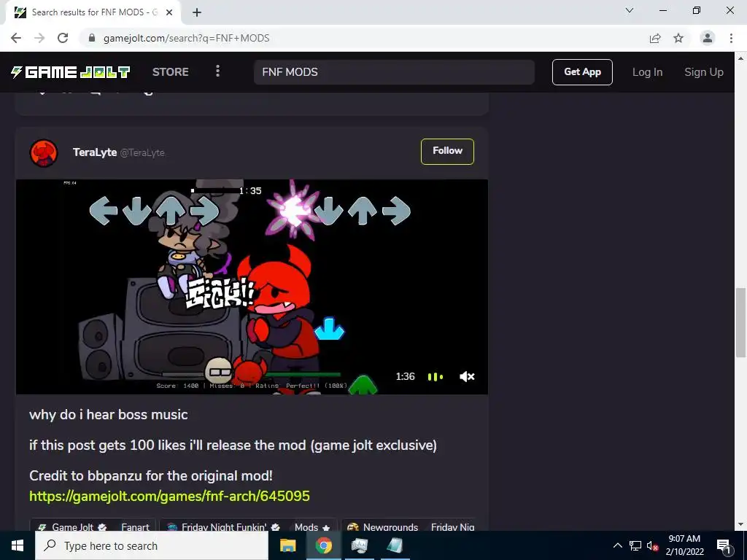Show hidden system tray icons

(617, 545)
